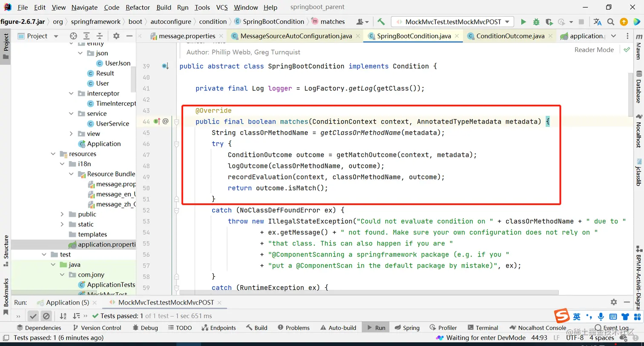
Task: Open the run configuration dropdown
Action: click(x=453, y=22)
